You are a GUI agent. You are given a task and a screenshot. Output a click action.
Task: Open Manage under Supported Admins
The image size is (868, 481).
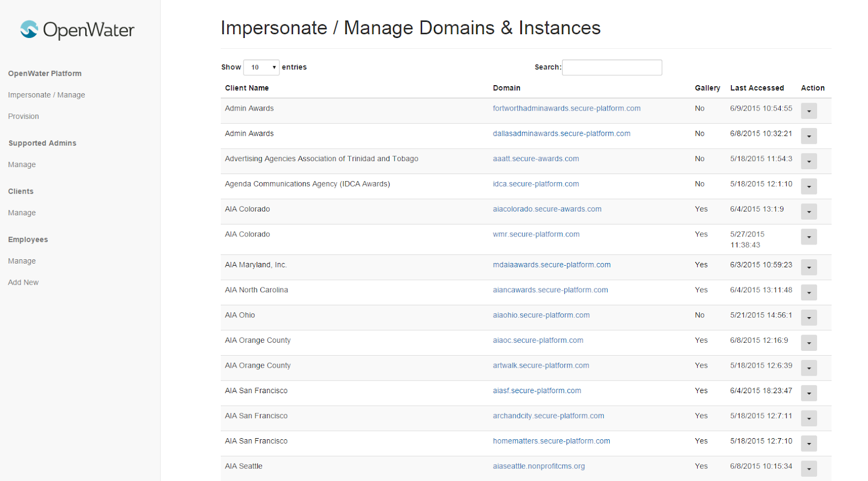click(x=22, y=165)
